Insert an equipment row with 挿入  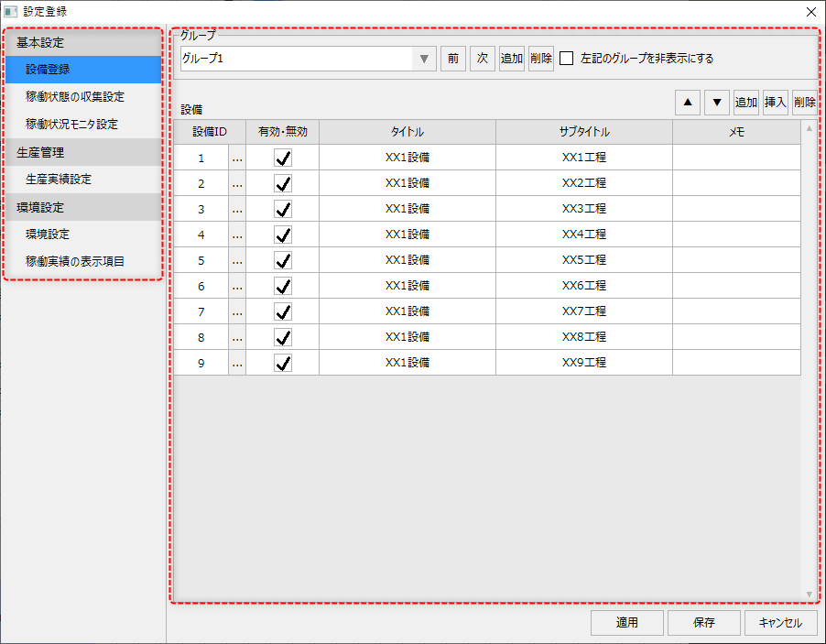[775, 102]
